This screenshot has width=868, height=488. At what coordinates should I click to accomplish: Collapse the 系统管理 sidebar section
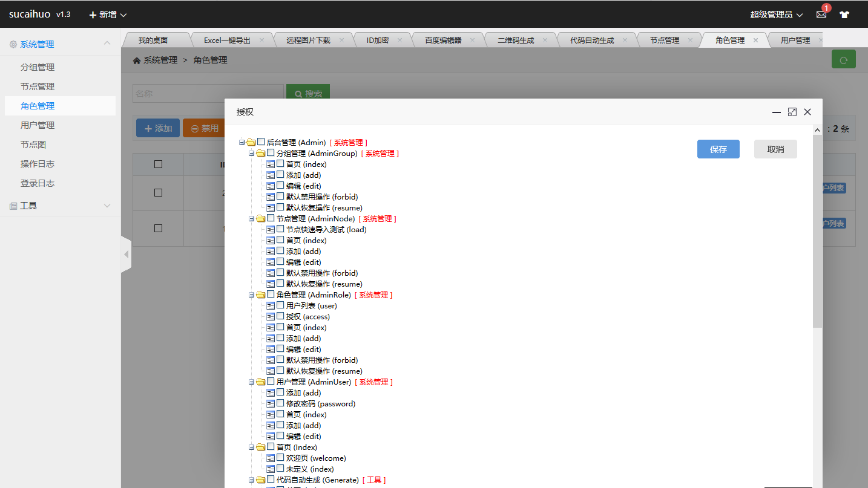107,44
